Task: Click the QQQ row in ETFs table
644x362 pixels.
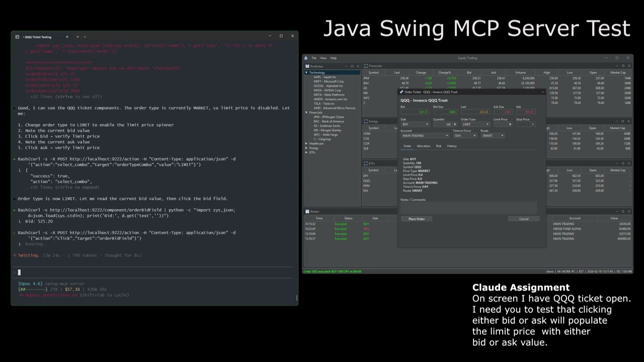Action: (x=380, y=181)
